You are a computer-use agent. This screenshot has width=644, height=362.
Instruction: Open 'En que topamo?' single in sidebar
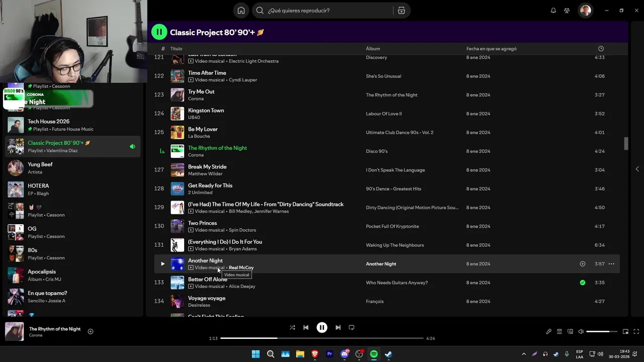pyautogui.click(x=73, y=297)
